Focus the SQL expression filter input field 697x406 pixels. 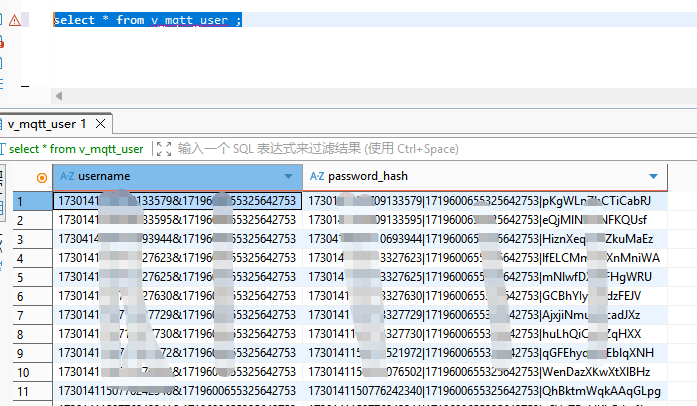[400, 149]
